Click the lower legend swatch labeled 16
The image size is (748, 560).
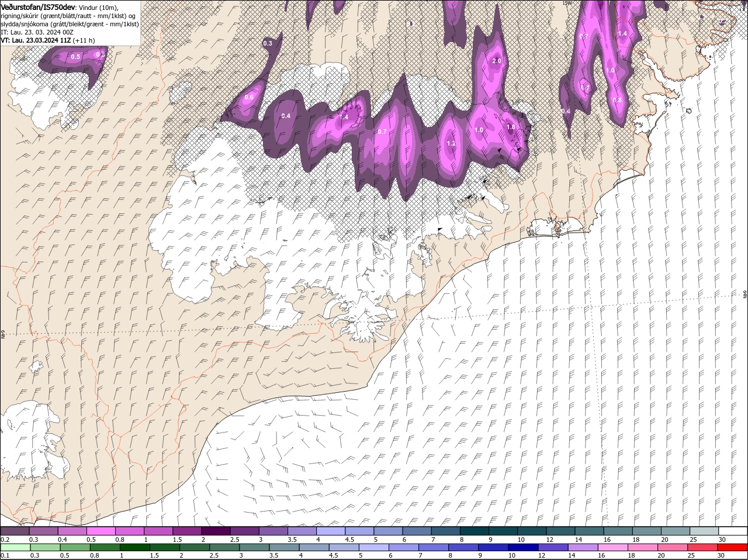tap(613, 548)
